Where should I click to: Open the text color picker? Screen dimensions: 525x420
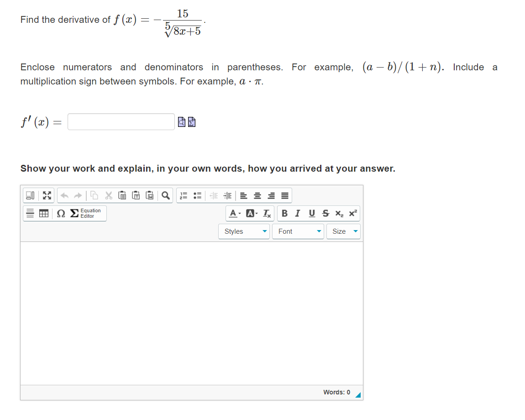click(x=233, y=213)
